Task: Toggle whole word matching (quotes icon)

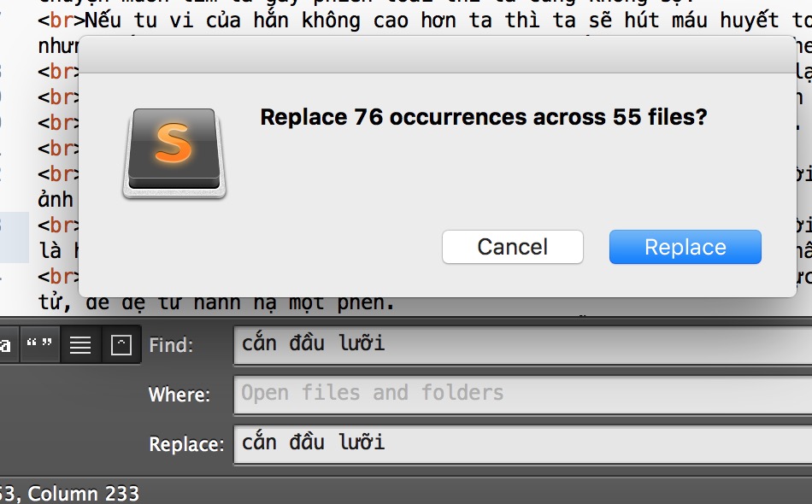Action: (38, 345)
